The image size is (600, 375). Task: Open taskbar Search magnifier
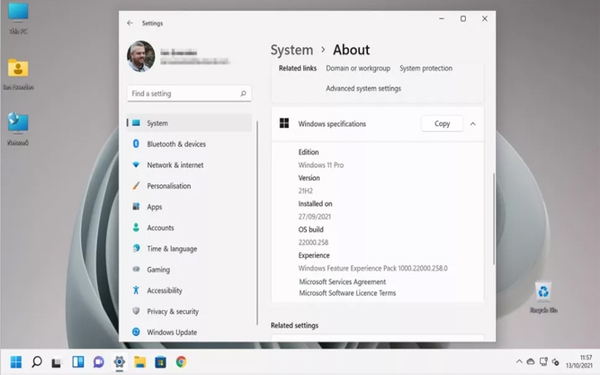pos(37,362)
